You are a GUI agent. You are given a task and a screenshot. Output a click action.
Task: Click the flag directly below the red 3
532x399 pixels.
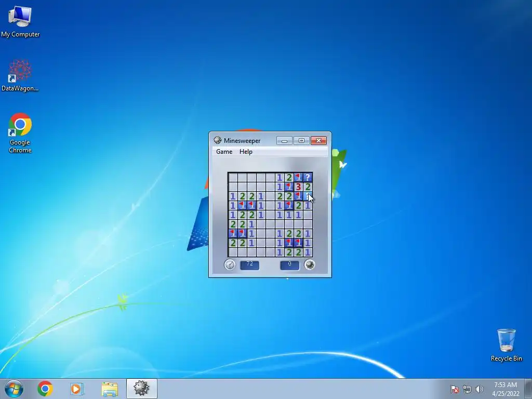(x=298, y=196)
